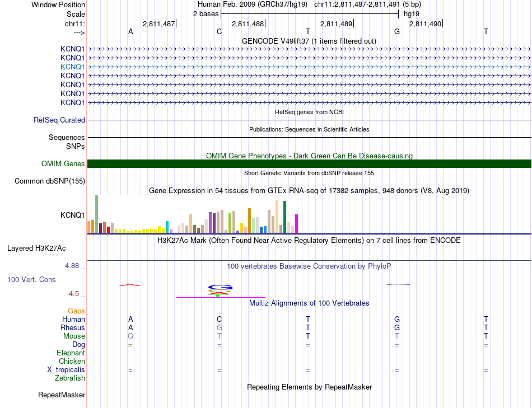Click the H3K27Ac Mark track title
532x408 pixels.
click(x=309, y=241)
